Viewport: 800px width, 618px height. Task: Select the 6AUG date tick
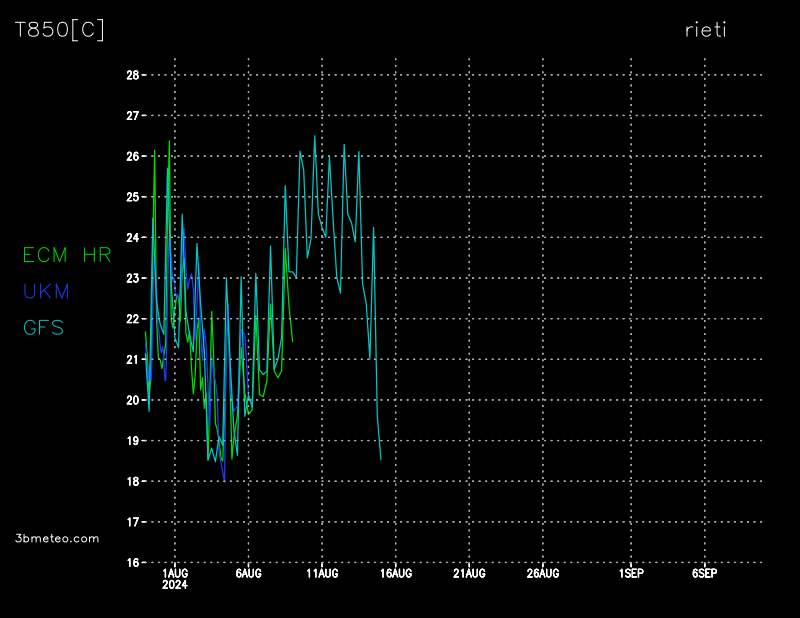coord(248,574)
